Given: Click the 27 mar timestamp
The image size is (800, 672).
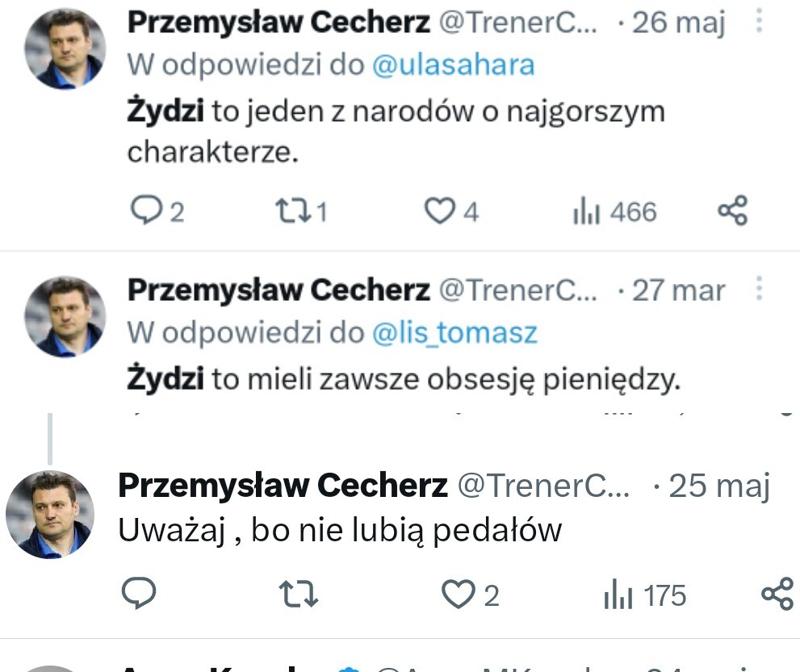Looking at the screenshot, I should (x=678, y=290).
